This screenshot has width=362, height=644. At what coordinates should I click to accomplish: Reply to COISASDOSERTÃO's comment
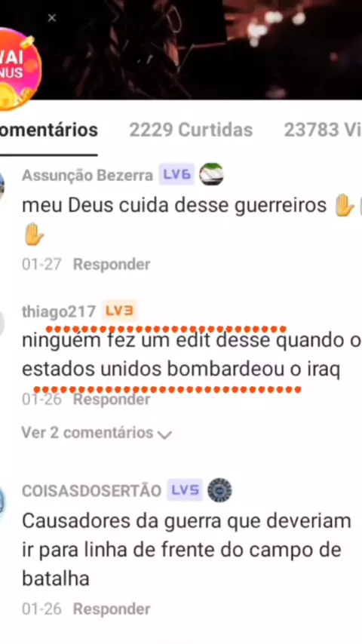pos(112,609)
